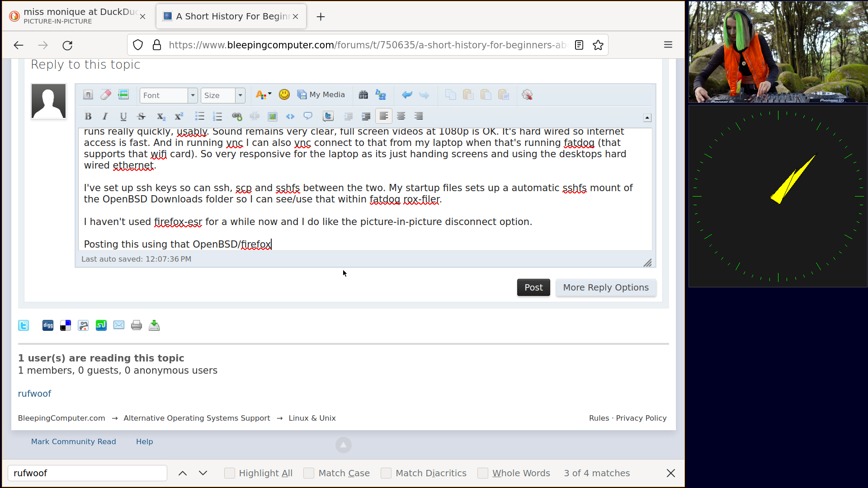This screenshot has height=488, width=868.
Task: Click the eraser remove-format icon
Action: 106,95
